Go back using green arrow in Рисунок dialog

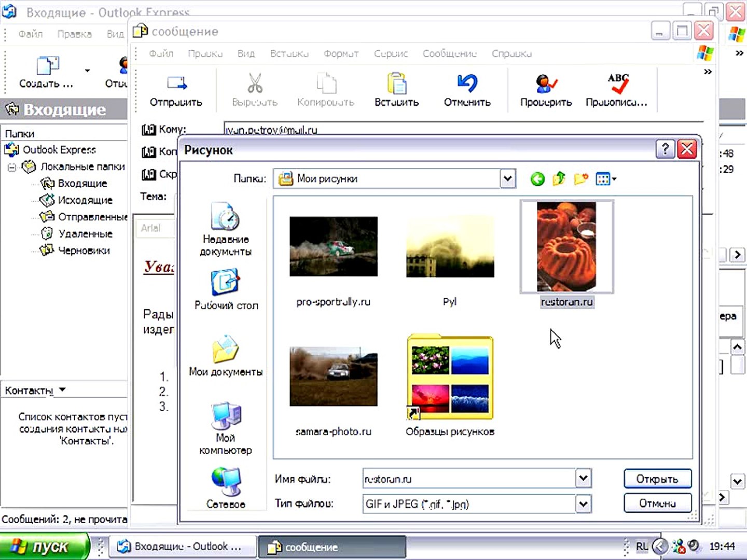pos(537,179)
